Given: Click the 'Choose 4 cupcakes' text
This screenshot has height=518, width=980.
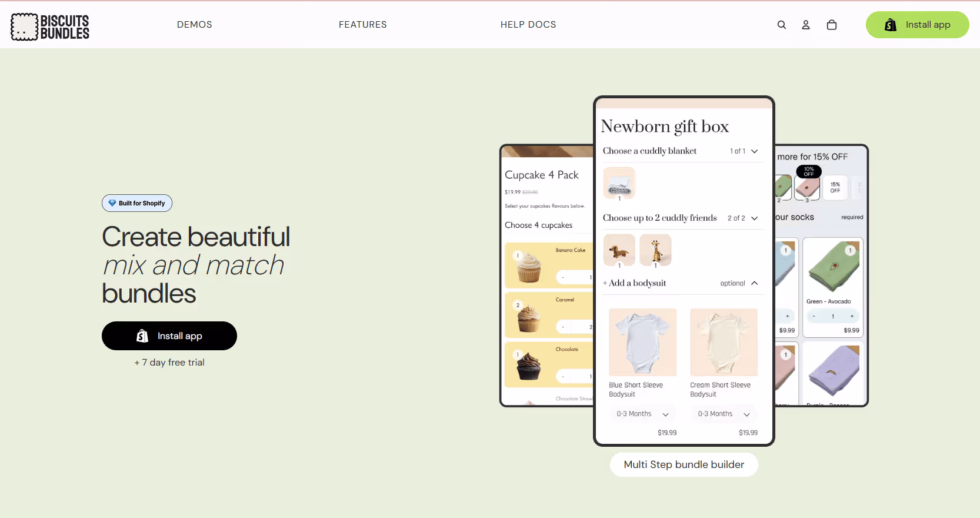Looking at the screenshot, I should coord(539,225).
